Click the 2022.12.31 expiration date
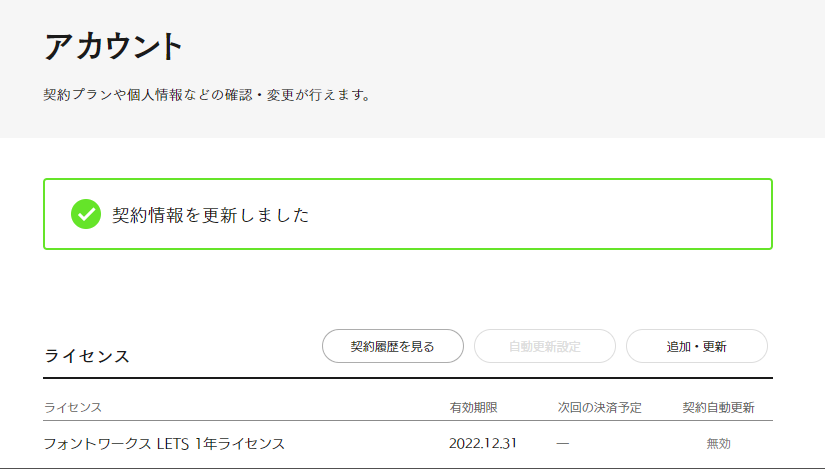 483,443
